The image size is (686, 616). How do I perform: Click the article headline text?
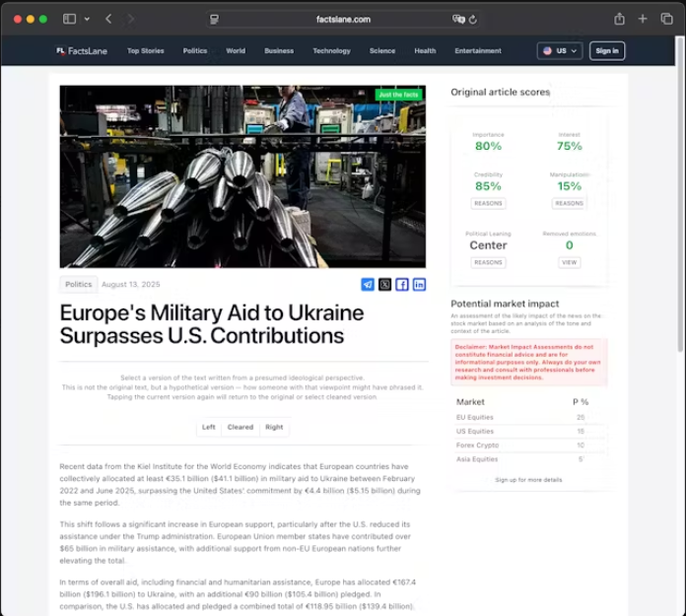point(212,324)
